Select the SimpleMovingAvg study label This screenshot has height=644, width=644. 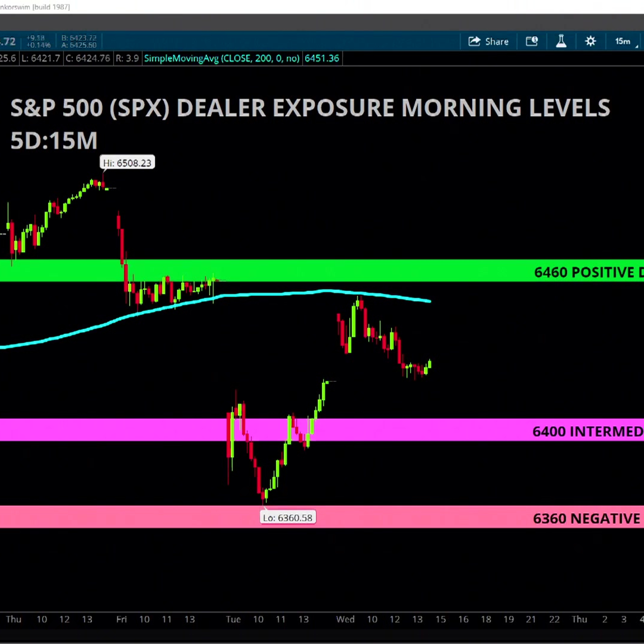click(x=222, y=58)
